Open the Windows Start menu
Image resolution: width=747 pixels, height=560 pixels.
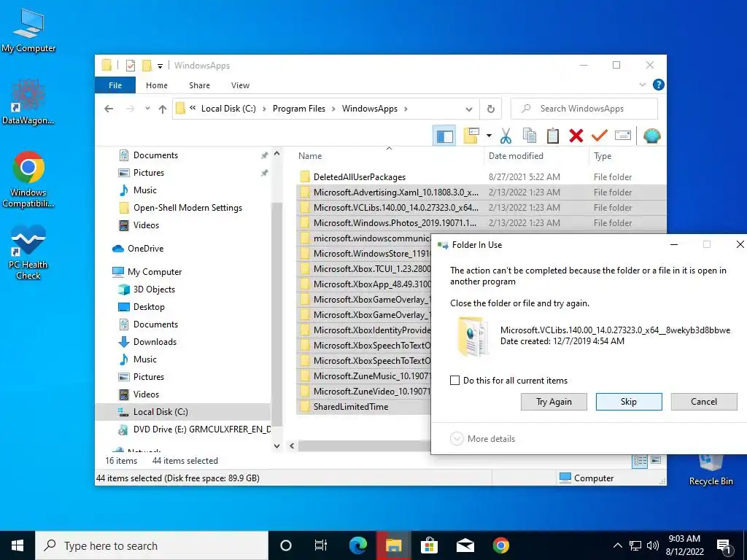[18, 545]
